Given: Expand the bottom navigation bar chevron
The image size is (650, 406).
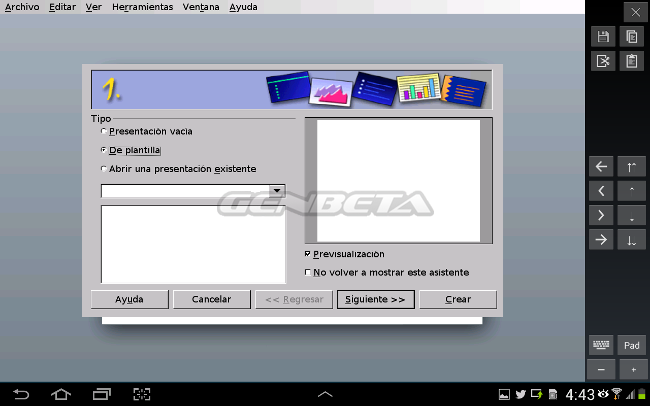Looking at the screenshot, I should (x=325, y=393).
